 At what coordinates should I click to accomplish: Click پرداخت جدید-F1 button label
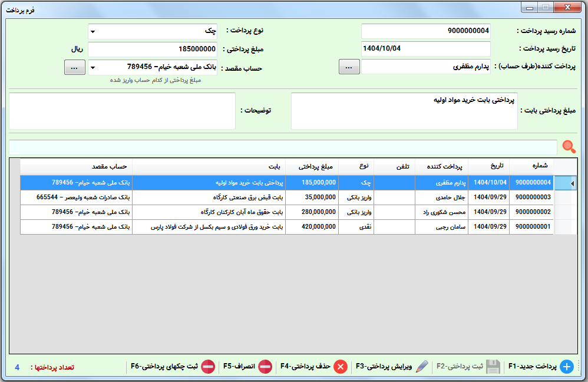[533, 366]
